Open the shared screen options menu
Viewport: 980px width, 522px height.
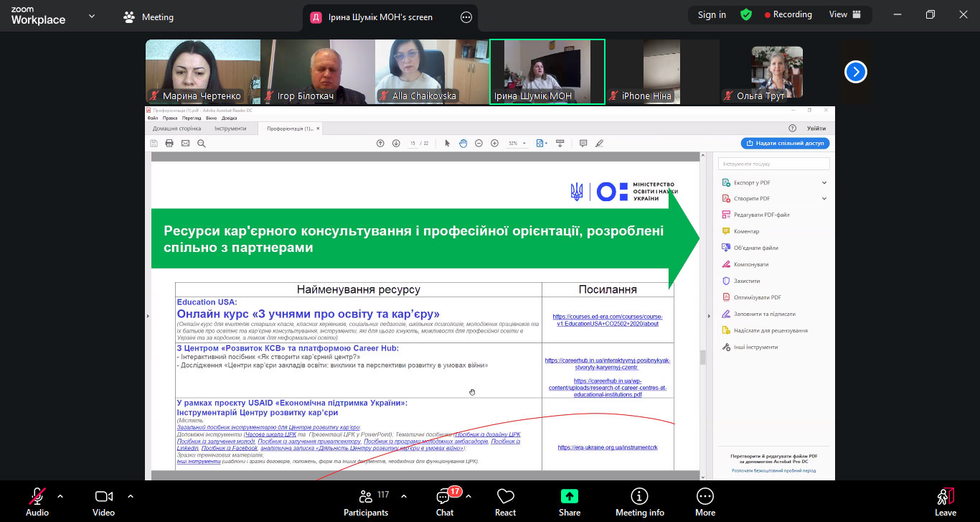coord(466,17)
